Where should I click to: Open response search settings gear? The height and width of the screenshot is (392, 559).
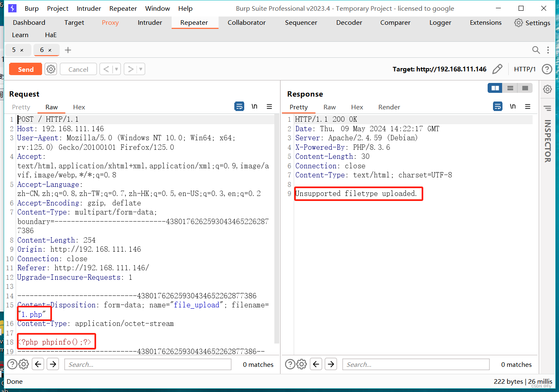click(x=302, y=364)
